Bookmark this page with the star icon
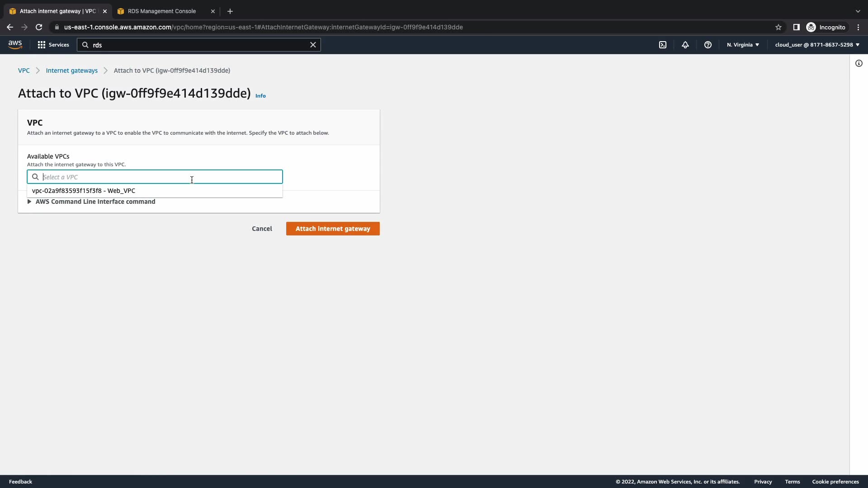 778,27
